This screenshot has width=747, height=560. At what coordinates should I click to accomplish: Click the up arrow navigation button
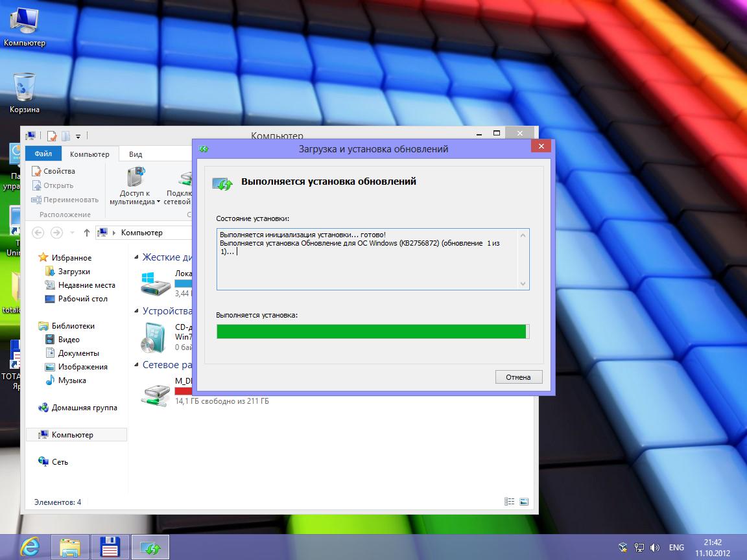(87, 233)
